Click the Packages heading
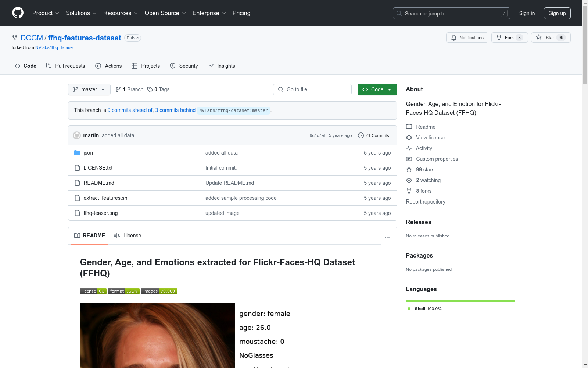Image resolution: width=588 pixels, height=368 pixels. click(x=419, y=255)
